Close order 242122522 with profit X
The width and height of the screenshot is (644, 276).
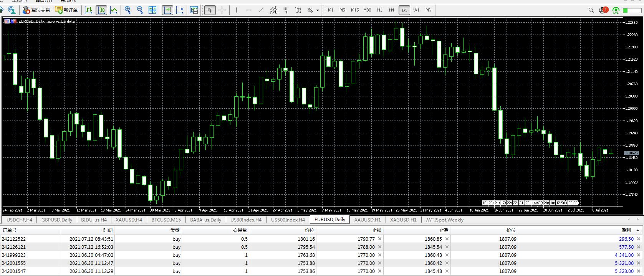[x=639, y=239]
